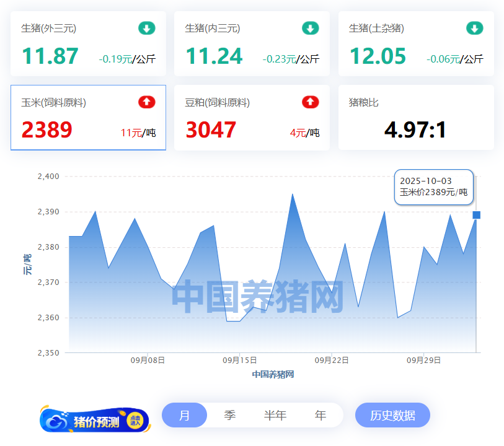Click the yellow 点击进入 badge

135,421
